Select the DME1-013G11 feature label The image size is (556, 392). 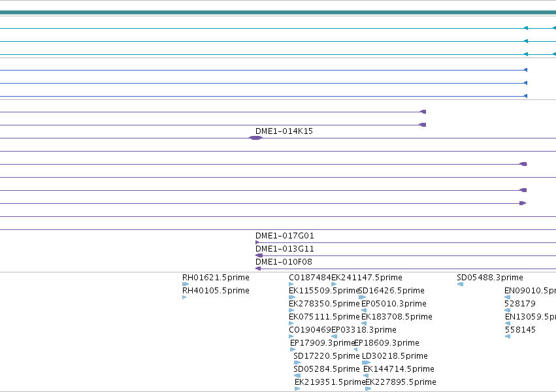[284, 249]
